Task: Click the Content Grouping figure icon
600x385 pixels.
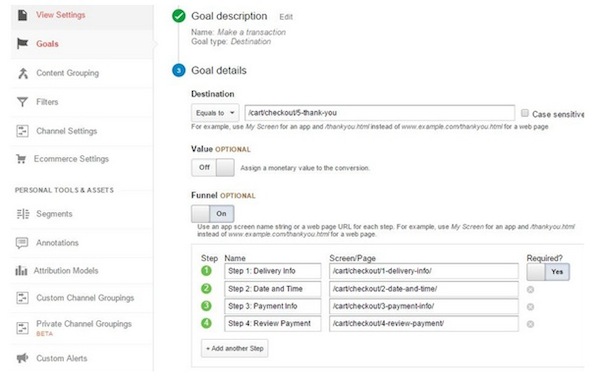Action: pos(23,73)
